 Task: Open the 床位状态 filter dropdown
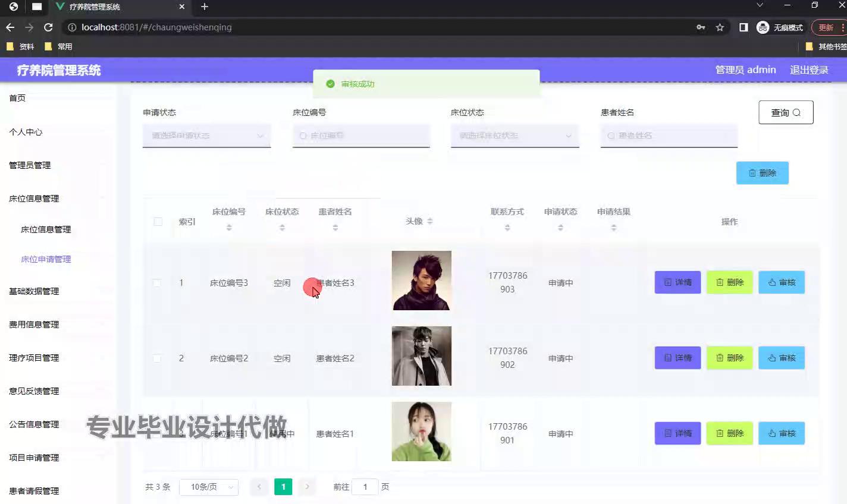pos(515,136)
